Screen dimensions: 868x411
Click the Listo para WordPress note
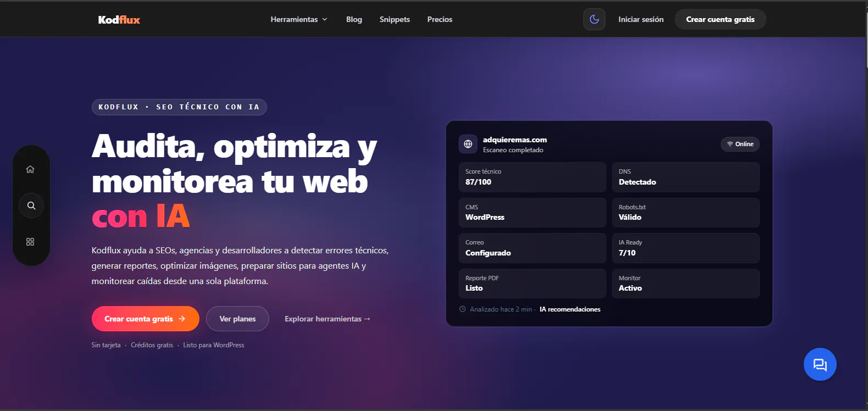click(214, 345)
